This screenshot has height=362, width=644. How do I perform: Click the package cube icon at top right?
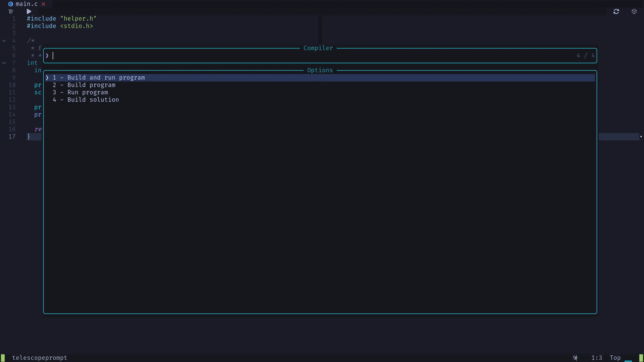[634, 12]
